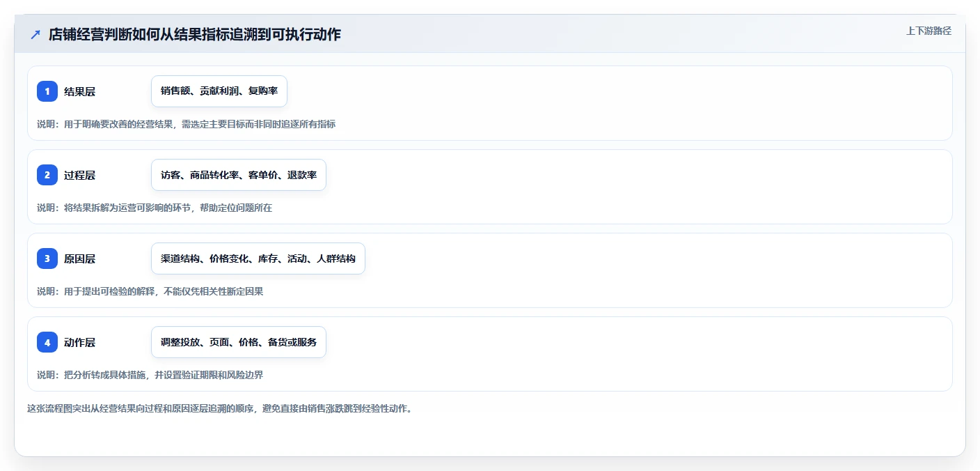The width and height of the screenshot is (980, 471).
Task: Click the 销售额、贡献利润、复购率 chip
Action: pyautogui.click(x=219, y=91)
